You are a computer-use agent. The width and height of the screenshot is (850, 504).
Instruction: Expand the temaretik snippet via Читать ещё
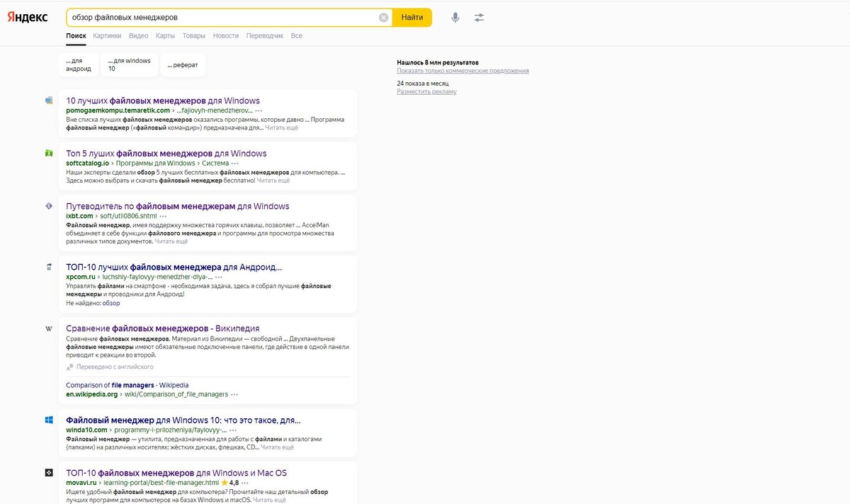click(282, 128)
